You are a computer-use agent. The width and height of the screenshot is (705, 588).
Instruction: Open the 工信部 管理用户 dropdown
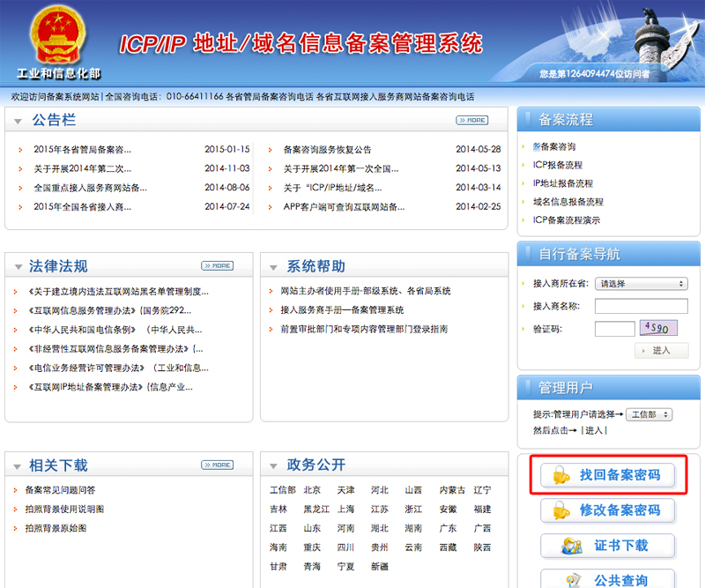click(x=649, y=414)
